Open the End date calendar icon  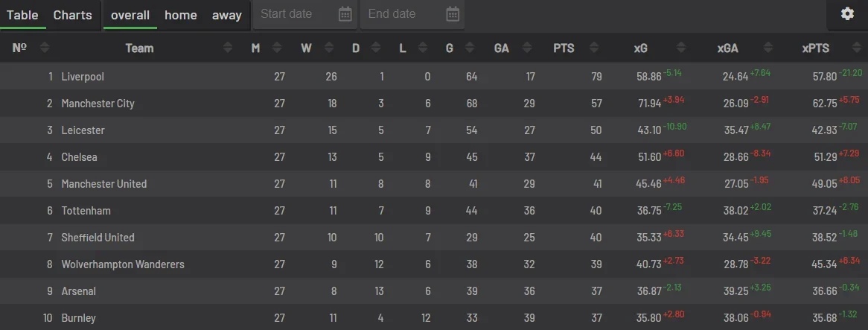453,14
